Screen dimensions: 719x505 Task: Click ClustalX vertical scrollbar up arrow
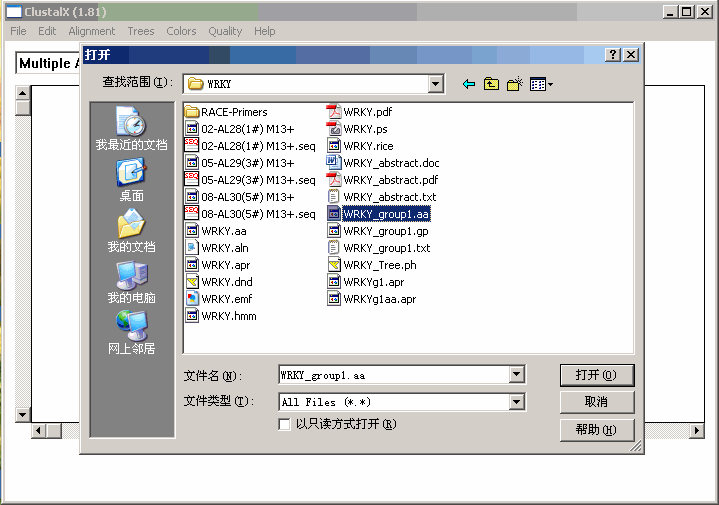22,93
